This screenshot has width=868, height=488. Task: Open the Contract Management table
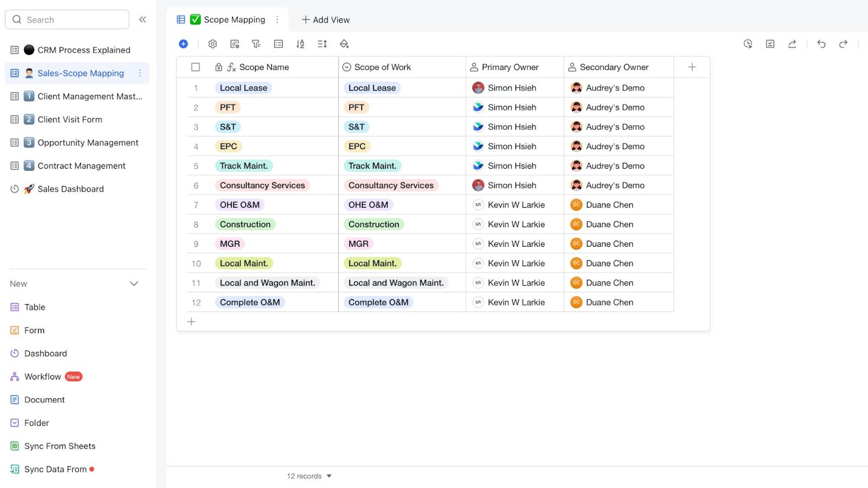pos(80,165)
